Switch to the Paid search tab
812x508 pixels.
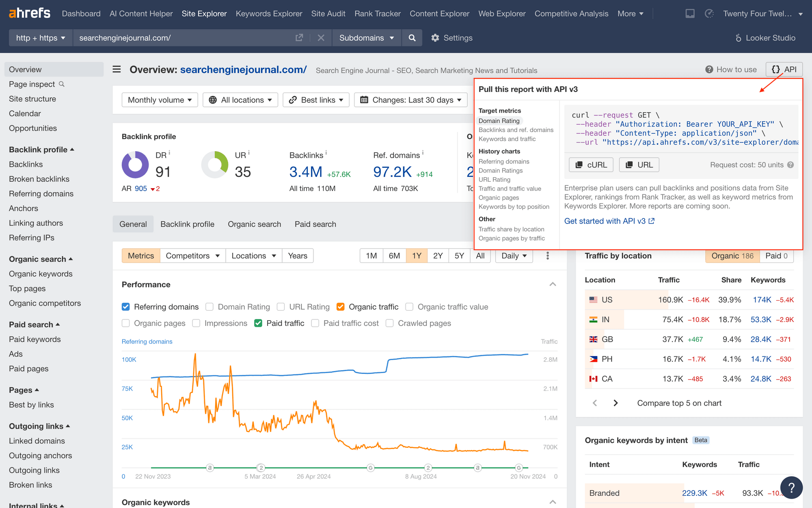pos(315,224)
